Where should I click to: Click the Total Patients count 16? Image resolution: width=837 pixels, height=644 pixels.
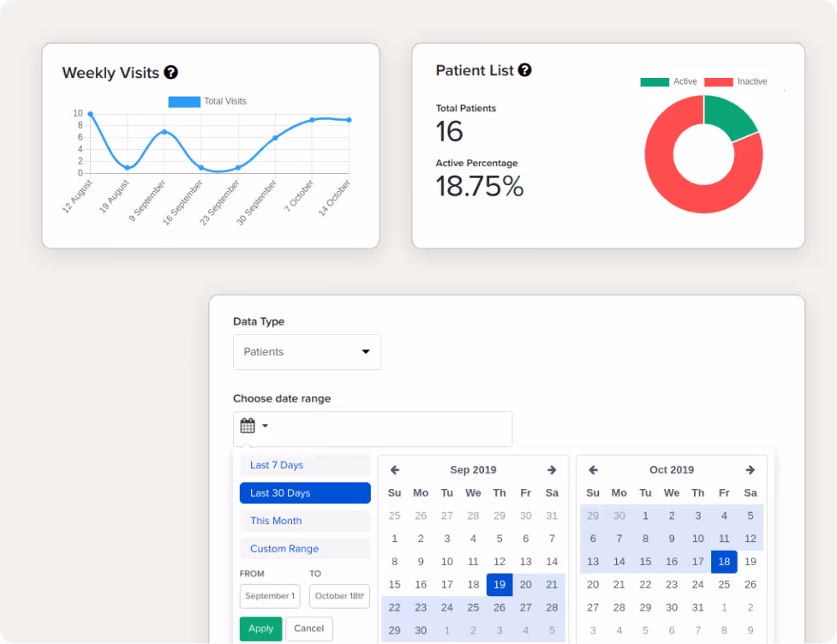click(x=449, y=131)
